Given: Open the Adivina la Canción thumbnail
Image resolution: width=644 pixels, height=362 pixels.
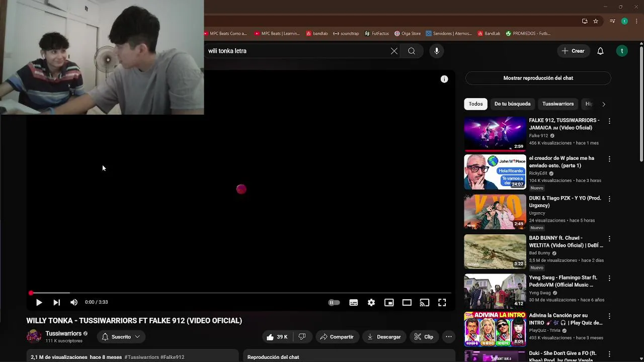Looking at the screenshot, I should (495, 329).
